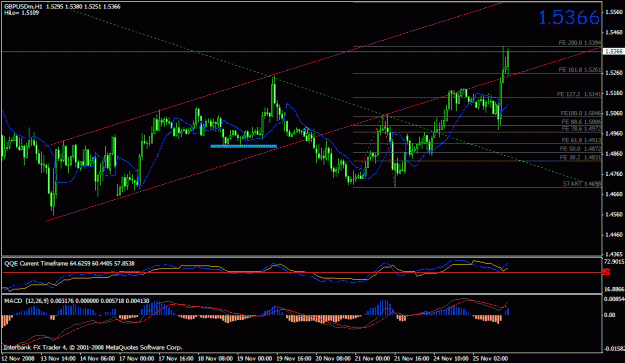This screenshot has width=625, height=363.
Task: Click the current price tag on price axis
Action: 613,51
